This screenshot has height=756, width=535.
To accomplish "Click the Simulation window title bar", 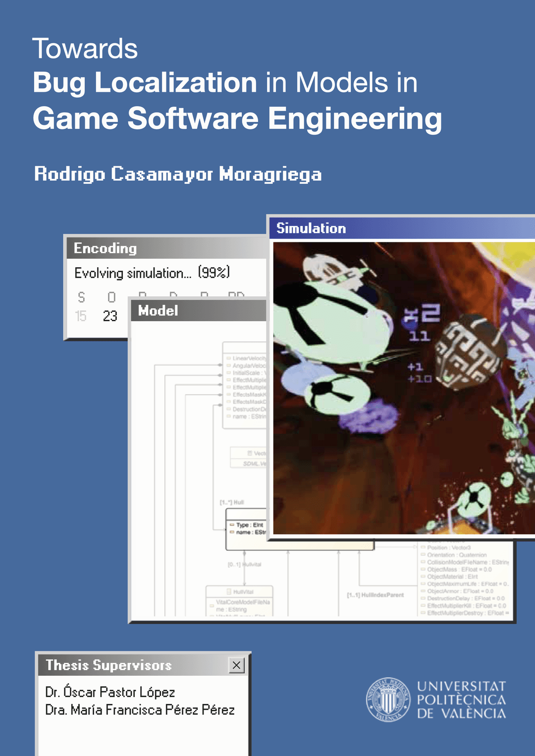I will (402, 228).
